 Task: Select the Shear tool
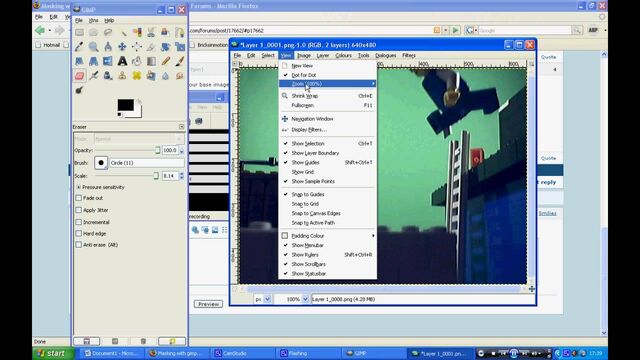coord(79,61)
